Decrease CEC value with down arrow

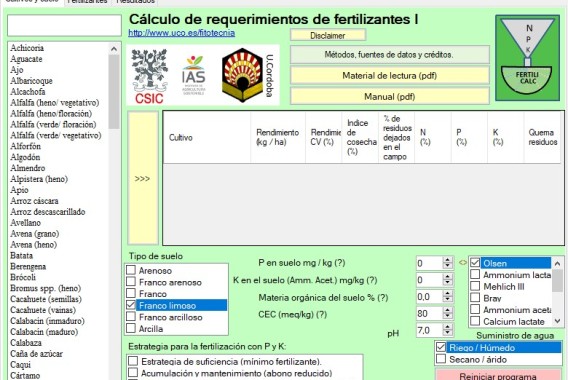click(x=448, y=316)
